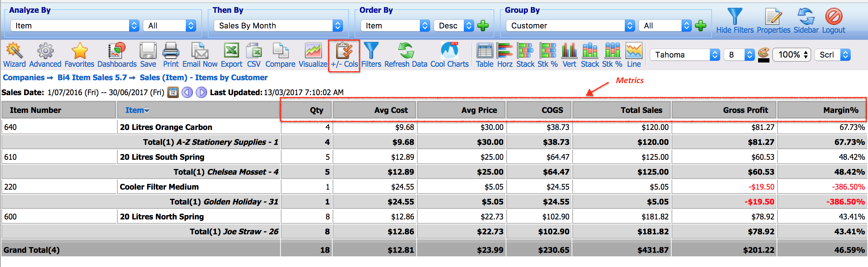Click the Save disk icon
This screenshot has height=267, width=868.
click(x=148, y=55)
